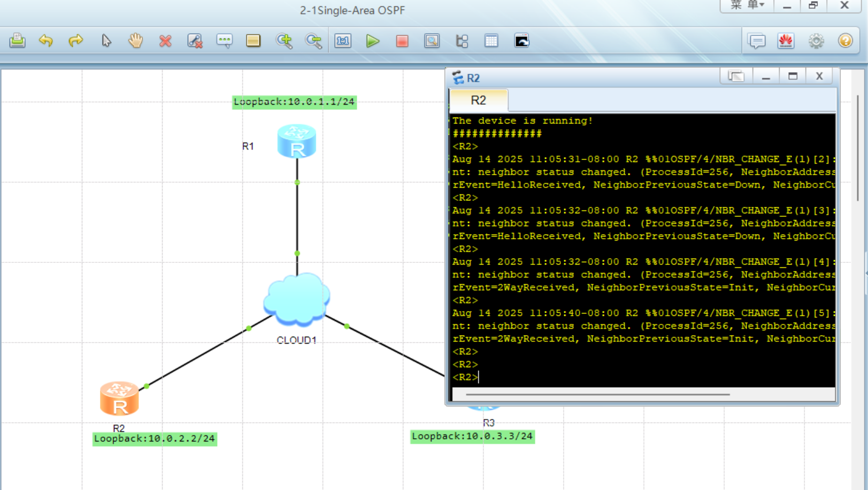Select the R1 router device
Viewport: 868px width, 490px height.
(297, 141)
